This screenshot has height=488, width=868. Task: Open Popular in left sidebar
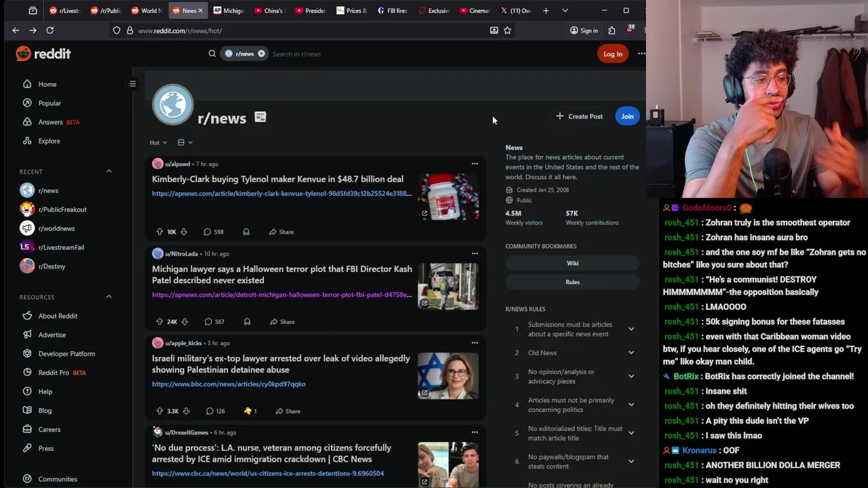50,103
